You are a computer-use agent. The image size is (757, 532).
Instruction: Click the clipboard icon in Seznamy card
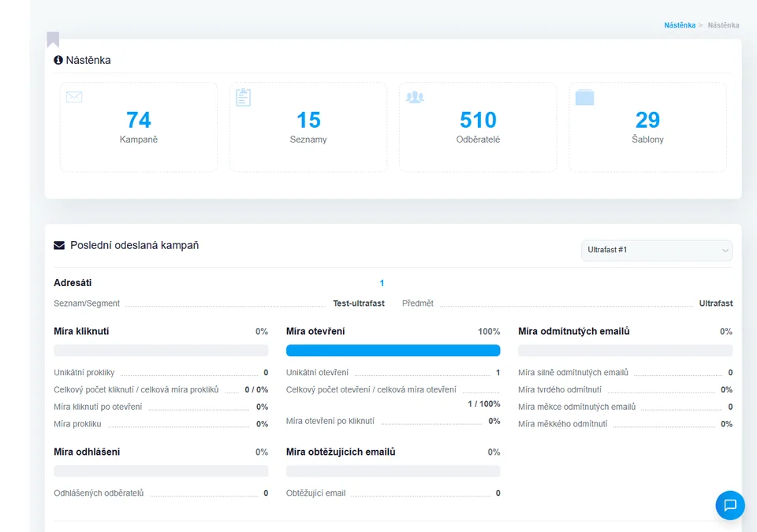pyautogui.click(x=244, y=97)
